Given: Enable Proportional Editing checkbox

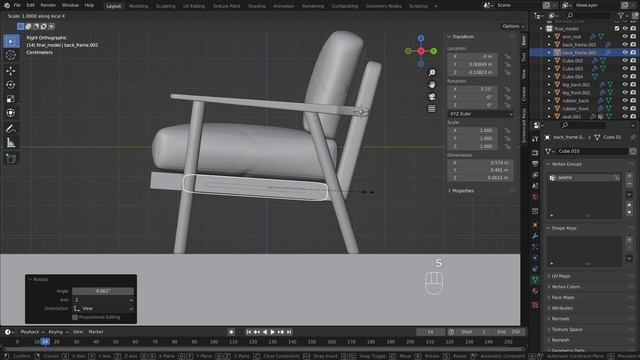Looking at the screenshot, I should [75, 317].
